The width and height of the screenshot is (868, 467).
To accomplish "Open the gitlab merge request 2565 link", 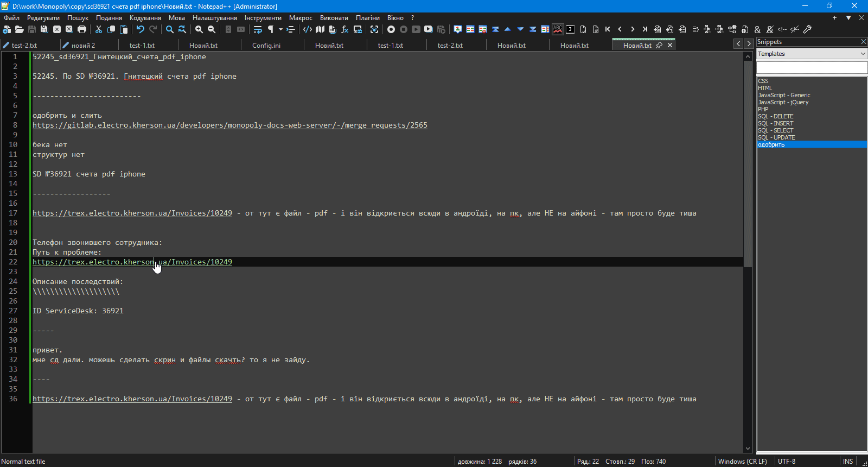I will [x=230, y=125].
